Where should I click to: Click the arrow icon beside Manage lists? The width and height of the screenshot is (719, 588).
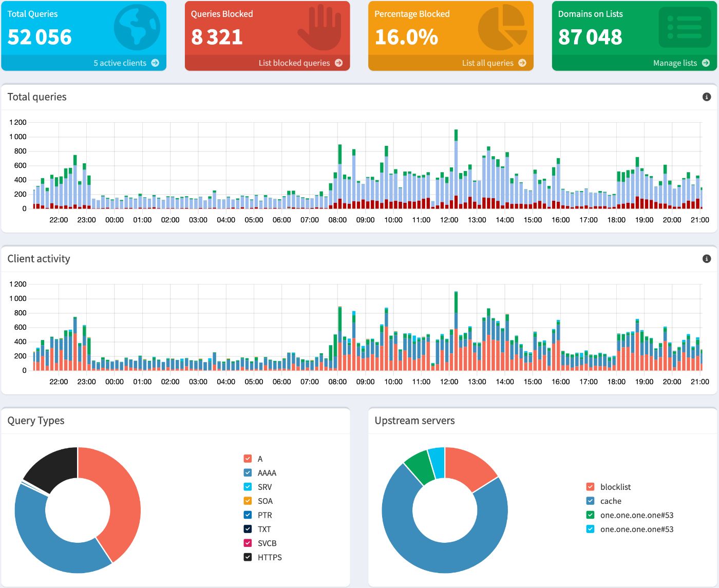click(707, 63)
